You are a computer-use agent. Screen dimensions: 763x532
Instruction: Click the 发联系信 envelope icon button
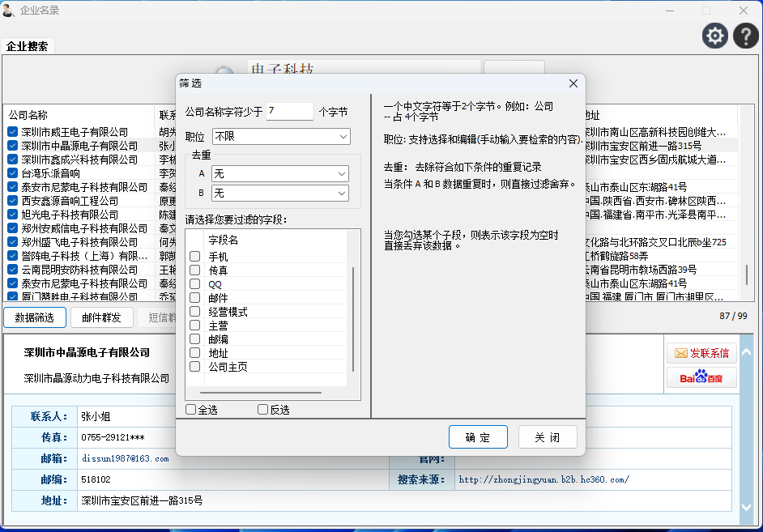(701, 353)
